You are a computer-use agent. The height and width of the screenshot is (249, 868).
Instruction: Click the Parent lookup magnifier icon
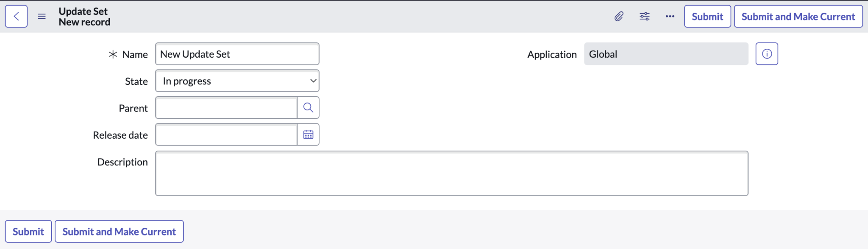click(x=308, y=108)
